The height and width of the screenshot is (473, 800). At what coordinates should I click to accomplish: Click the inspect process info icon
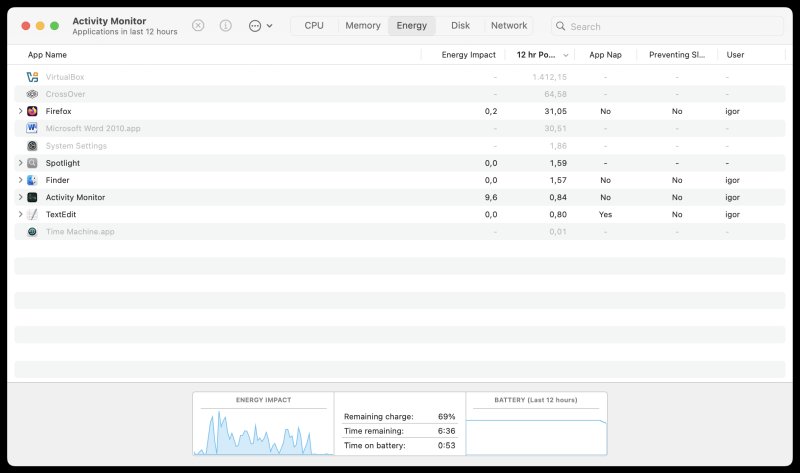point(226,25)
